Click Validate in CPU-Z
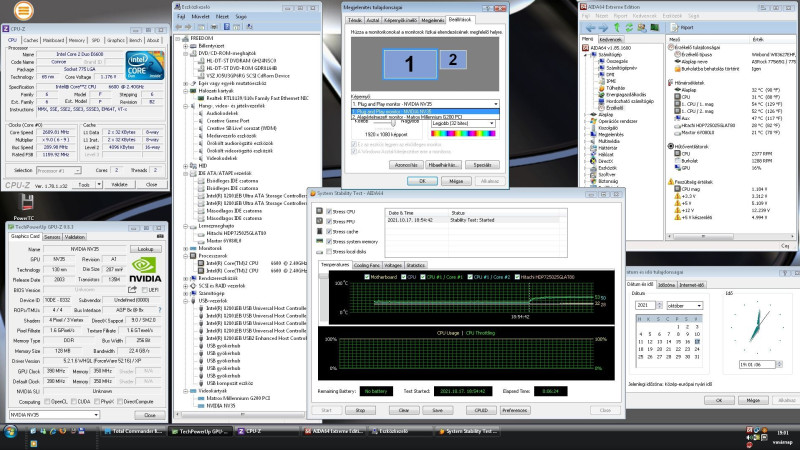Screen dimensions: 800x450 pyautogui.click(x=119, y=185)
